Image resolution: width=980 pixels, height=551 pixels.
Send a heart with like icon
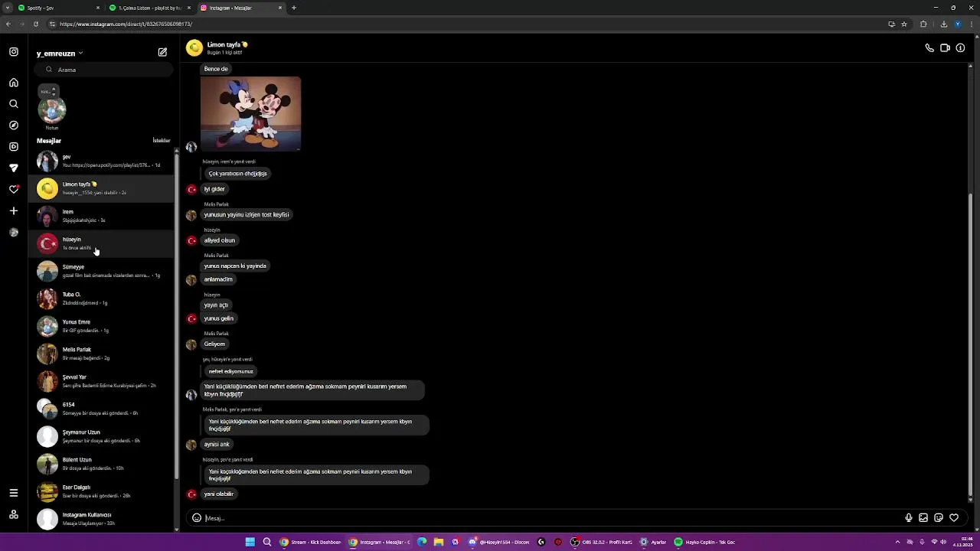click(x=954, y=518)
